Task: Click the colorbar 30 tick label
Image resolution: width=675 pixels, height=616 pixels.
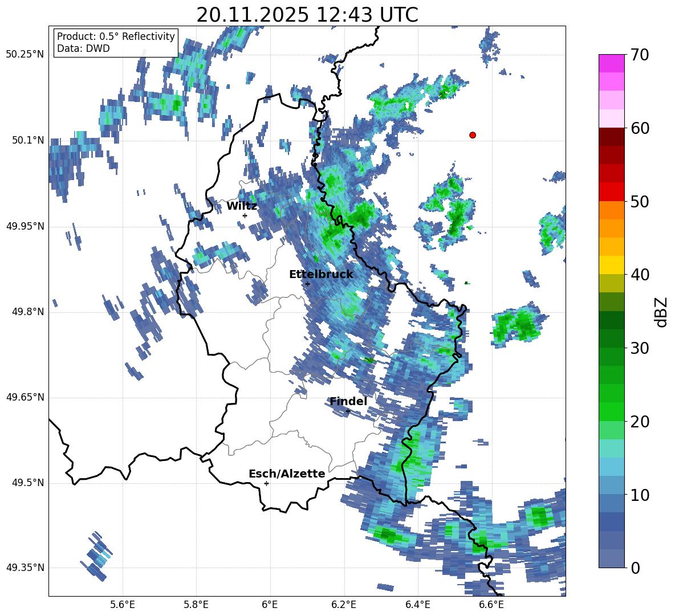Action: click(x=640, y=348)
